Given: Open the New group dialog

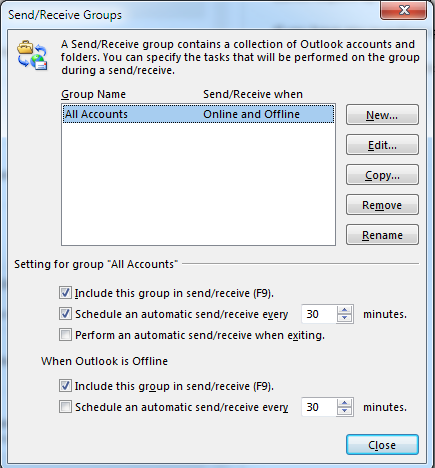Looking at the screenshot, I should [x=382, y=115].
